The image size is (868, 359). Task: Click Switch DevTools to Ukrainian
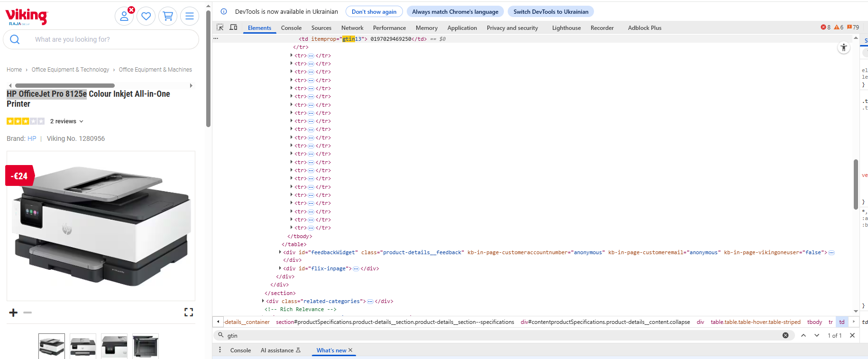pos(551,11)
